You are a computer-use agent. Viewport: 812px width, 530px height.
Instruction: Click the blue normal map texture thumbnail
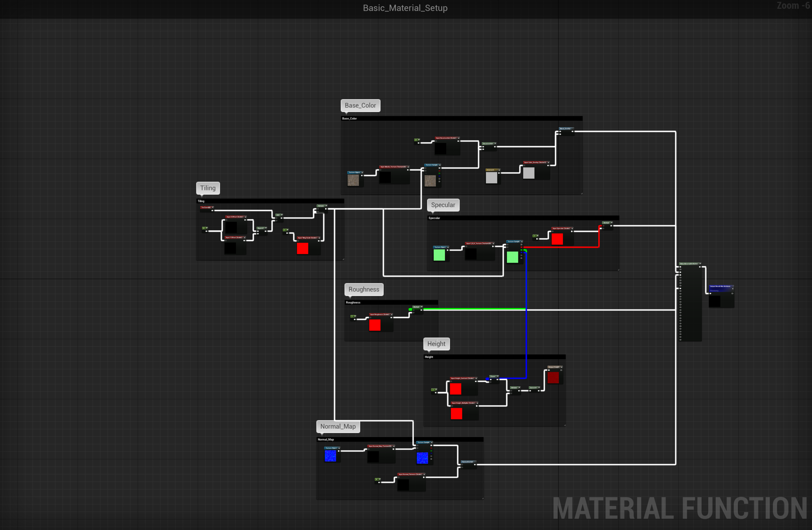coord(330,456)
